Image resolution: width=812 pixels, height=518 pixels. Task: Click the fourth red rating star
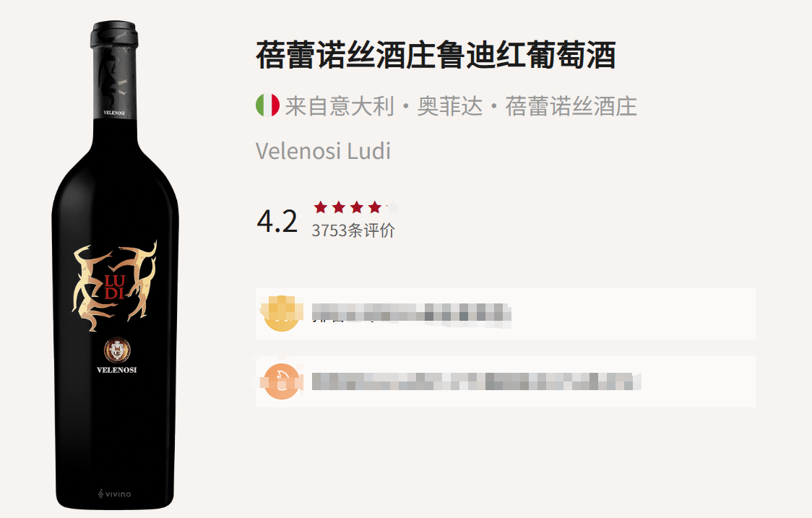(x=375, y=208)
